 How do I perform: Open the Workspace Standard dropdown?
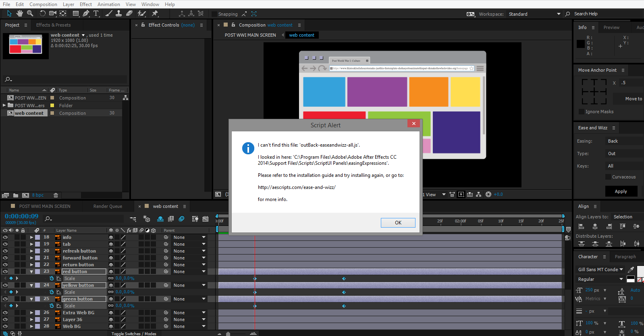coord(534,14)
